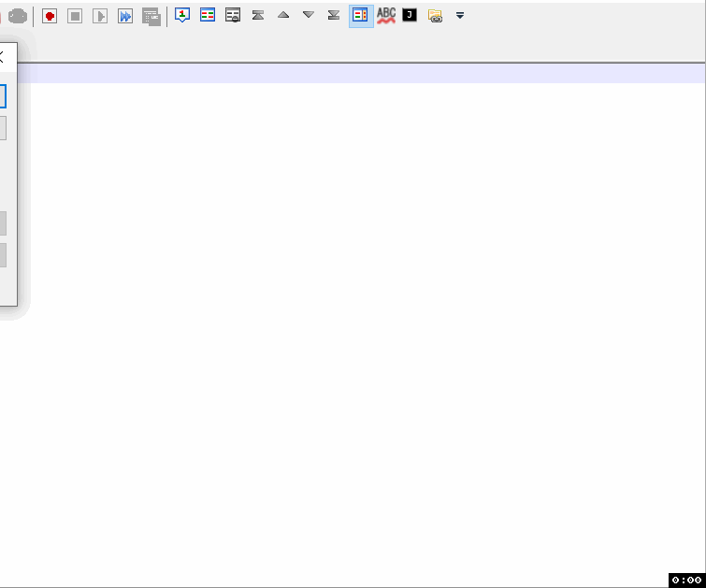Click the highlighted first editor line
Screen dimensions: 706x588
pyautogui.click(x=355, y=74)
